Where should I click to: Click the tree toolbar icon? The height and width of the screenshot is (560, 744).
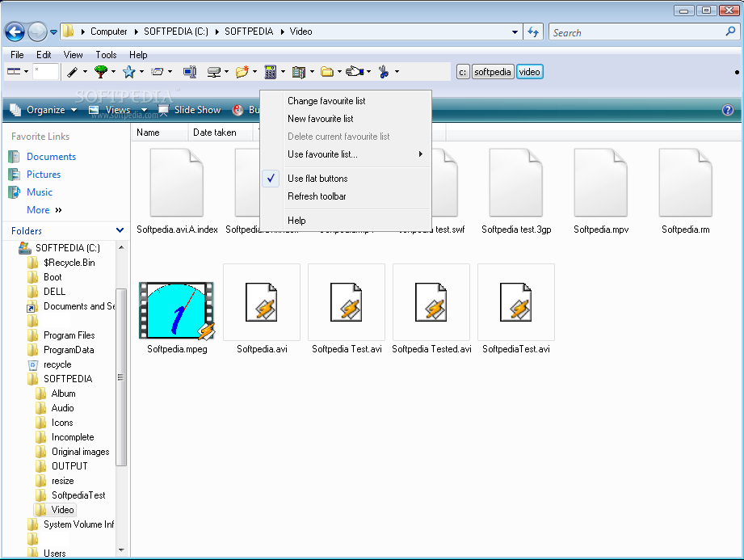coord(101,72)
